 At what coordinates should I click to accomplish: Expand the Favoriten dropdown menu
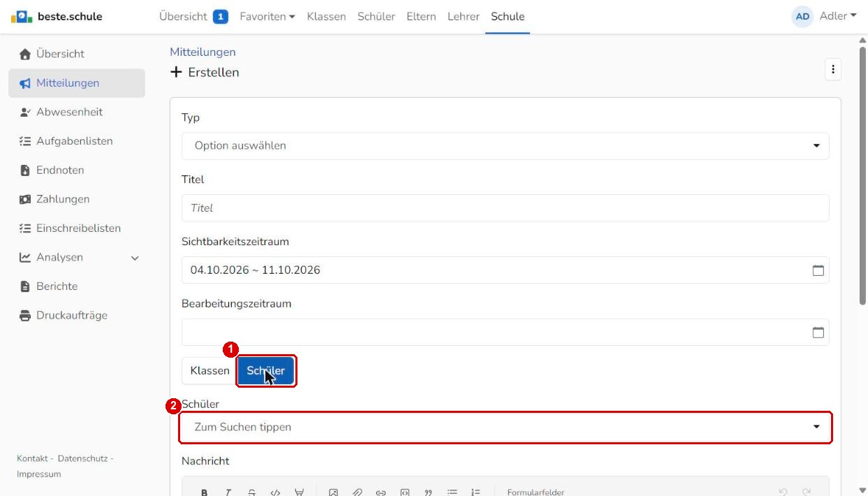(267, 16)
